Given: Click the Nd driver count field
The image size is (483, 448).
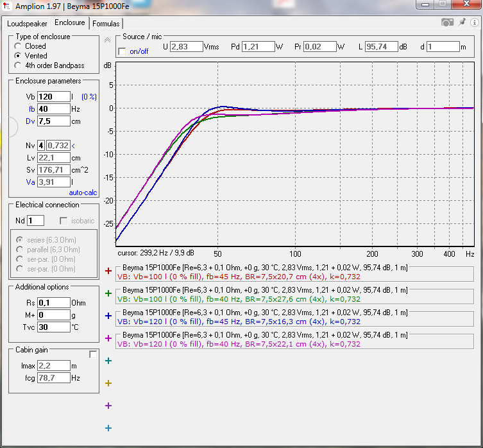Looking at the screenshot, I should click(x=35, y=221).
